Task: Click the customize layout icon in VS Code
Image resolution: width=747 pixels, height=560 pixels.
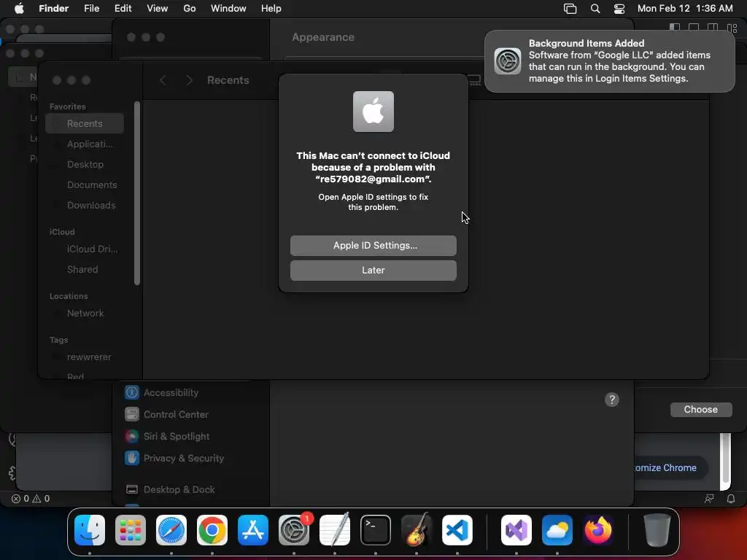Action: click(x=732, y=28)
